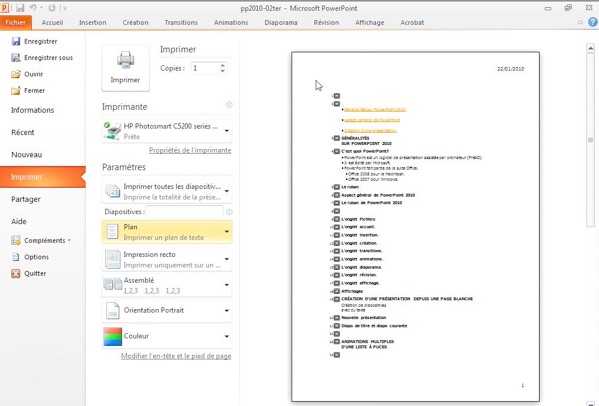Expand the Compléments submenu arrow
The image size is (599, 406).
(x=69, y=240)
